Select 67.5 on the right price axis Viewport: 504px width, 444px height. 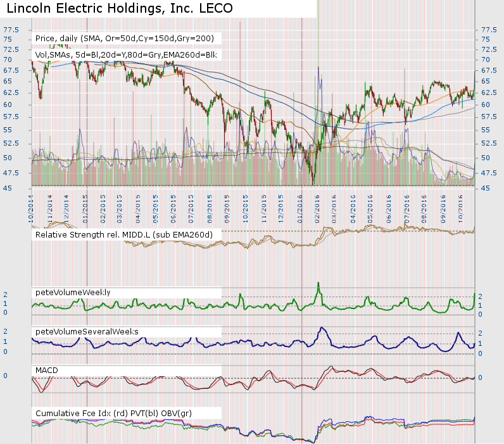click(x=489, y=70)
